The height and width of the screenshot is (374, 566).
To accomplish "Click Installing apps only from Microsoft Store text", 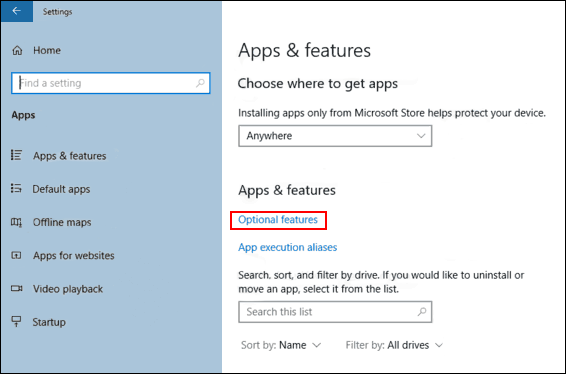I will tap(392, 113).
